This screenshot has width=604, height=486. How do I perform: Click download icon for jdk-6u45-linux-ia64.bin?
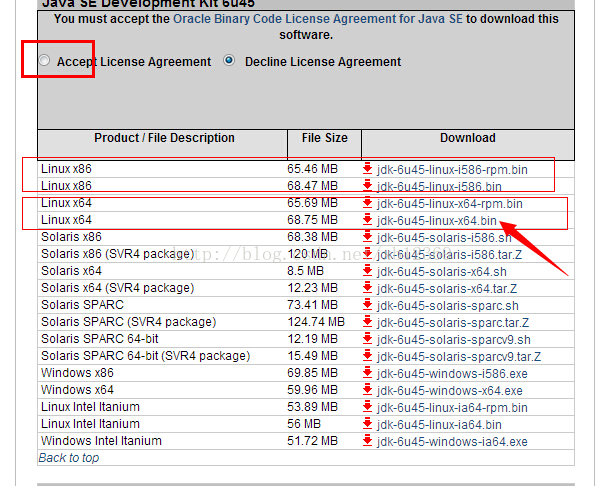pos(367,424)
